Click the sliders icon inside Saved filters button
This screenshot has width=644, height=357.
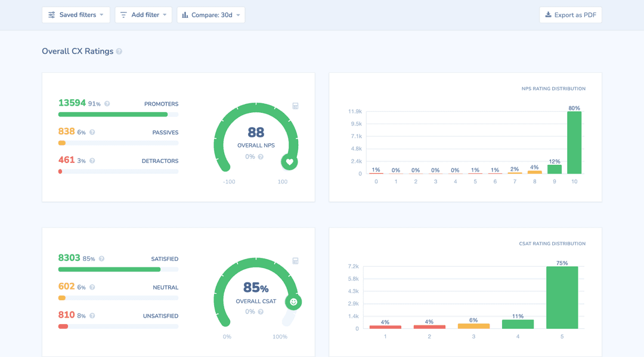point(52,14)
